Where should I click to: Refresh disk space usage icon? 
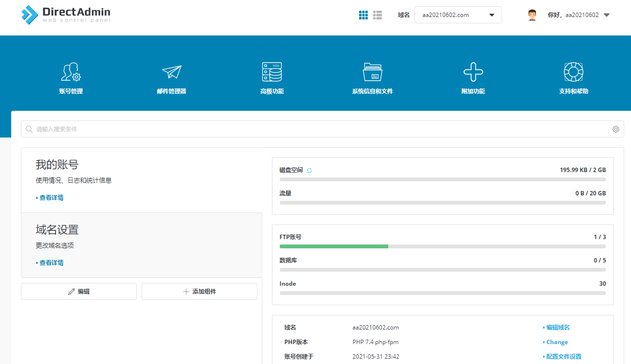pos(309,171)
